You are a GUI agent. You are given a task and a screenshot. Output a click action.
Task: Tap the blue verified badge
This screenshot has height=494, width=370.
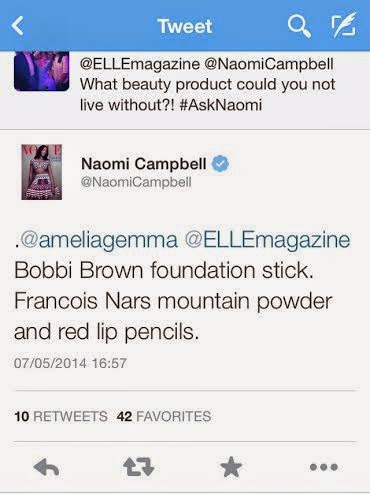click(x=220, y=164)
